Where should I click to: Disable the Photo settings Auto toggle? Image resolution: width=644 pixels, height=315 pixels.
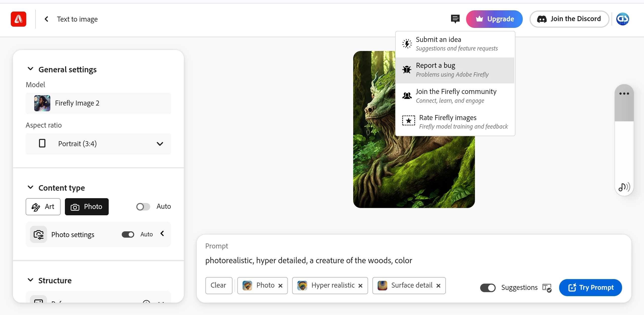128,234
